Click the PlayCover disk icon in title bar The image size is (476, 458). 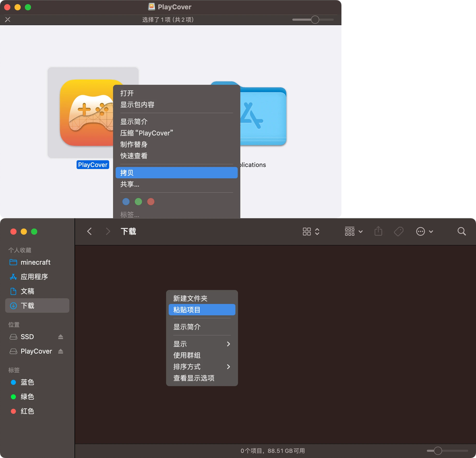point(151,7)
